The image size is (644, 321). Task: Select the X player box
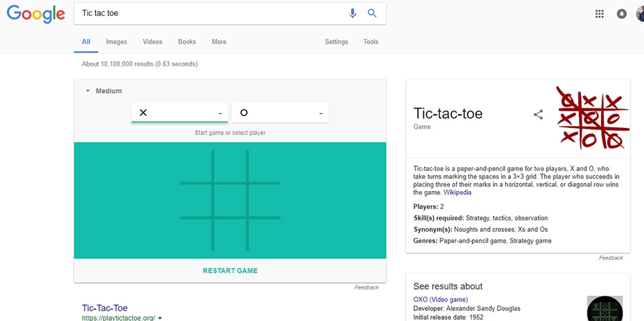(x=180, y=113)
